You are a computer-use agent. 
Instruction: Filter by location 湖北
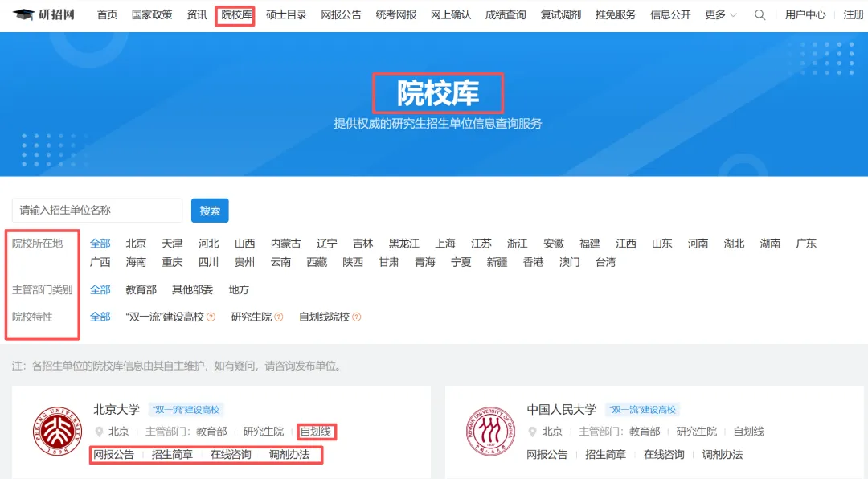click(734, 244)
